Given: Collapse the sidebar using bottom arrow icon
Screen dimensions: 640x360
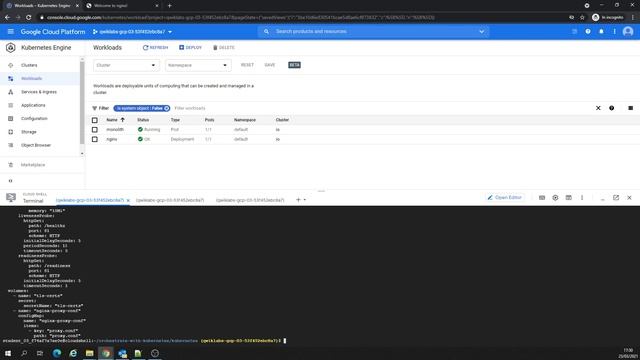Looking at the screenshot, I should coord(11,181).
